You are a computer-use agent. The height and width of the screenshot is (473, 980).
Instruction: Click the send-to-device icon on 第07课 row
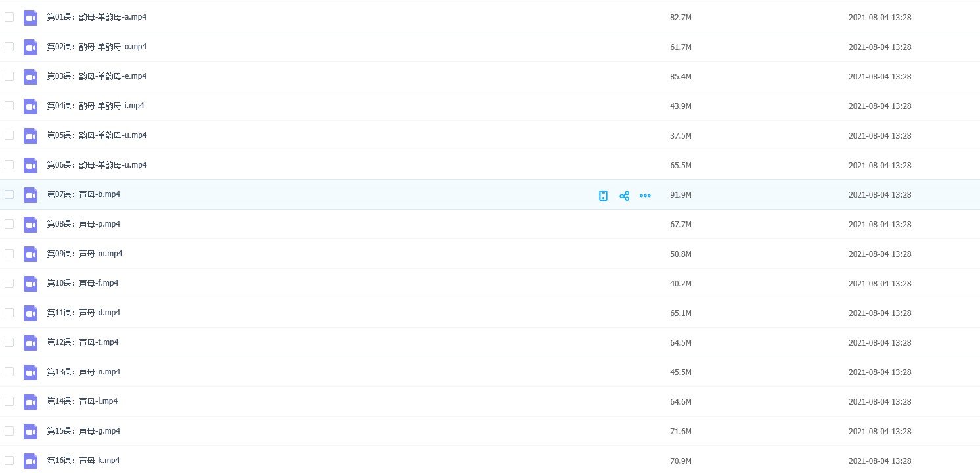click(603, 196)
